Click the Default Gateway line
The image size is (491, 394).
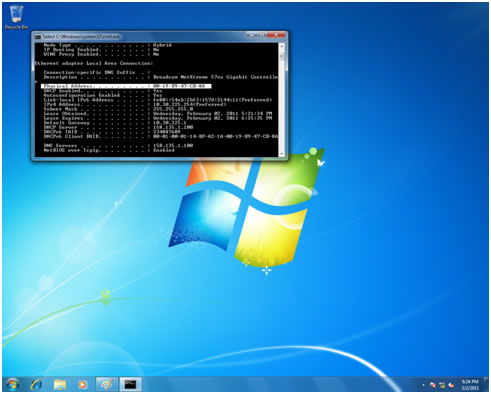pyautogui.click(x=115, y=123)
